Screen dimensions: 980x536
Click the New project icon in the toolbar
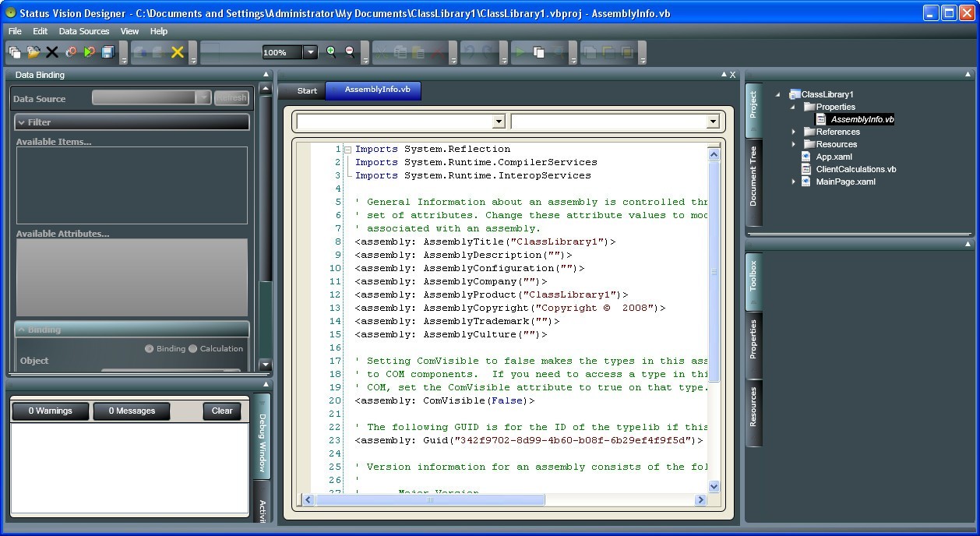tap(15, 52)
